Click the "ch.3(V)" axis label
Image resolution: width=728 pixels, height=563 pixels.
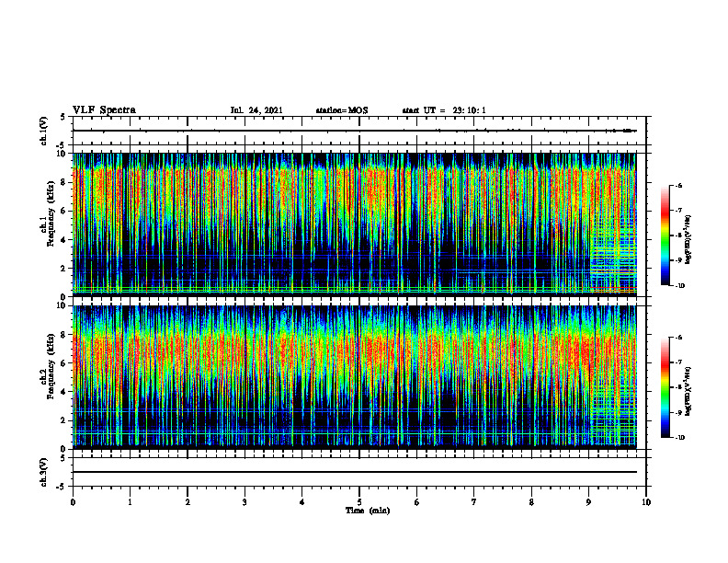pos(44,472)
